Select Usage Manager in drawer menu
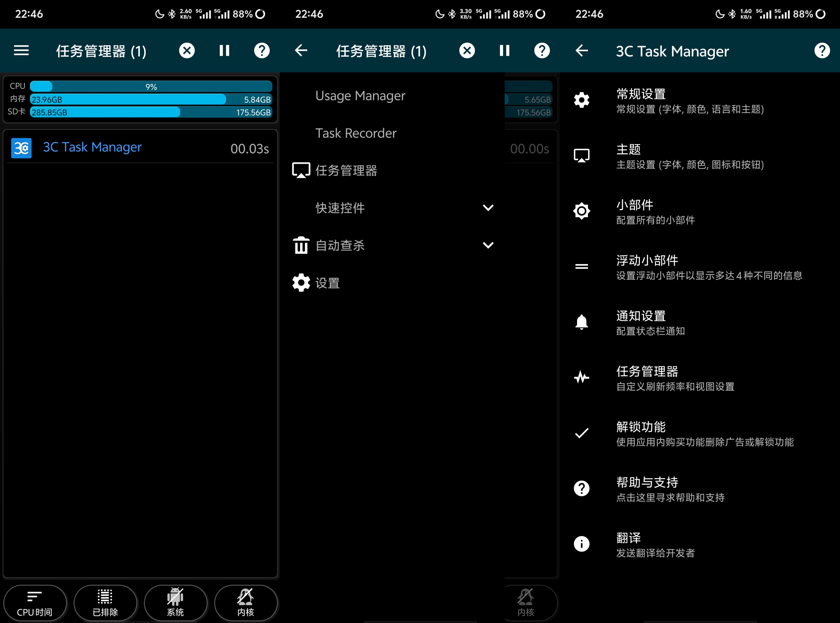 pyautogui.click(x=360, y=96)
